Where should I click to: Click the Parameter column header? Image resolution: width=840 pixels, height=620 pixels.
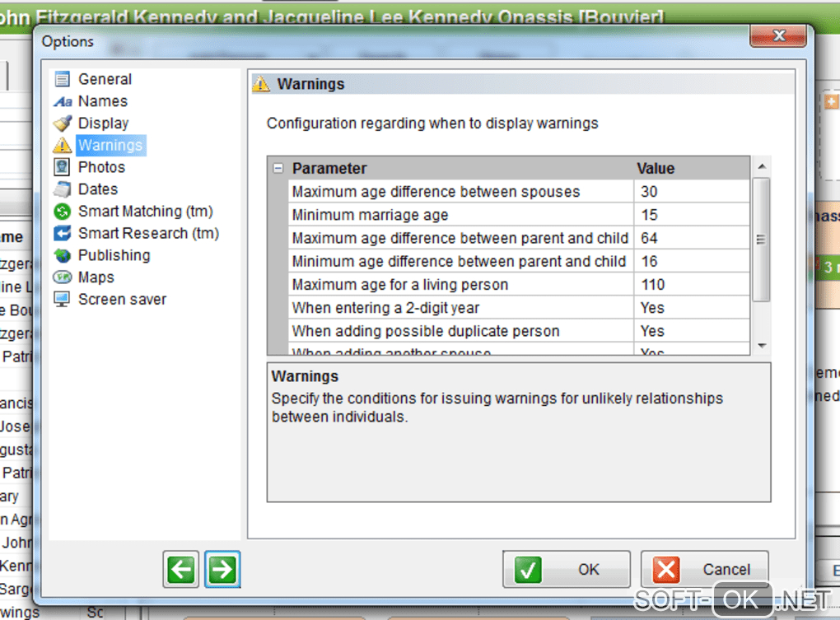(x=329, y=168)
